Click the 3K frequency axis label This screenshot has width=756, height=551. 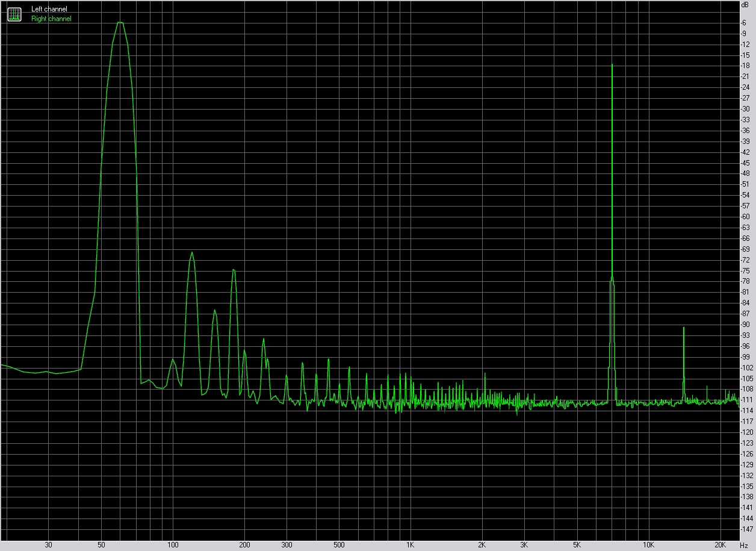(524, 545)
